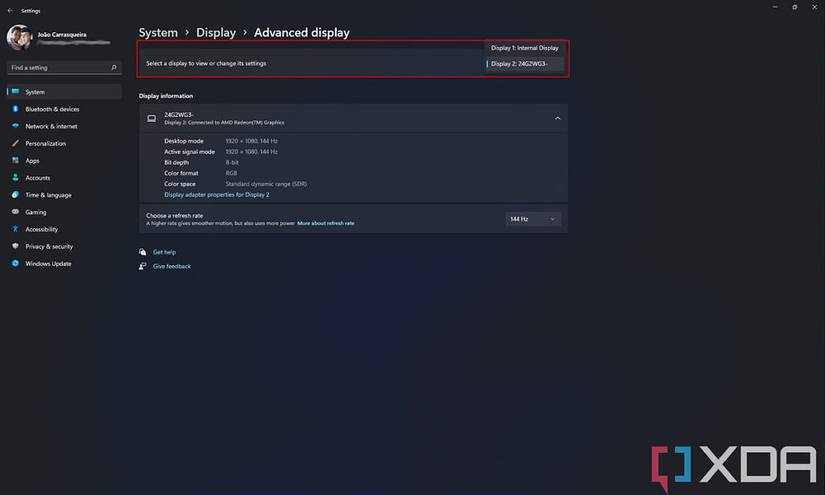Navigate to the System breadcrumb
This screenshot has width=825, height=495.
[158, 33]
